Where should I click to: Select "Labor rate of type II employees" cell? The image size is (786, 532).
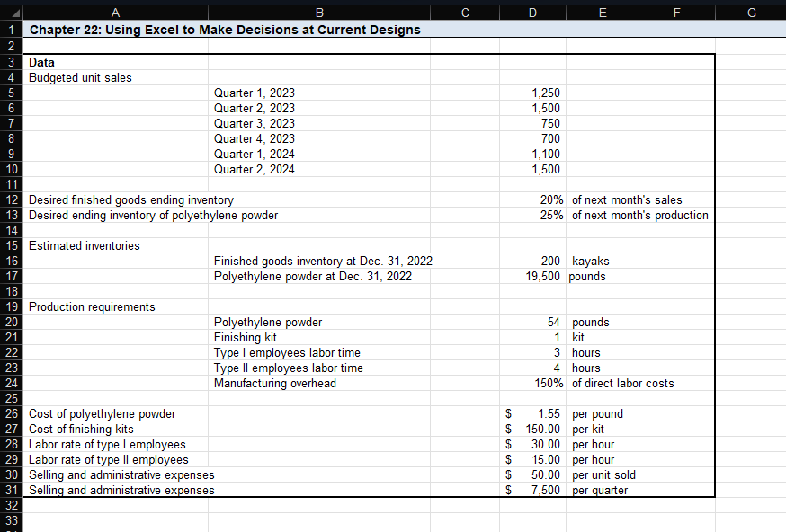pos(109,460)
